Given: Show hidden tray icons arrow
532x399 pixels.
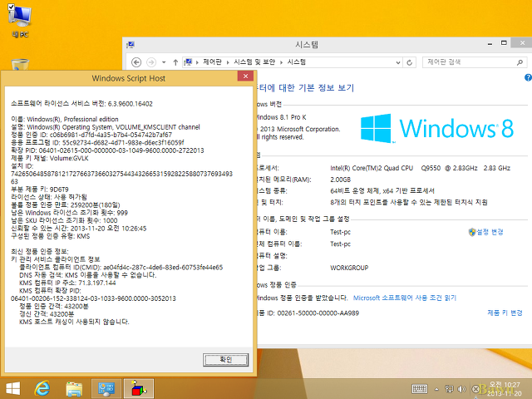Looking at the screenshot, I should [436, 389].
